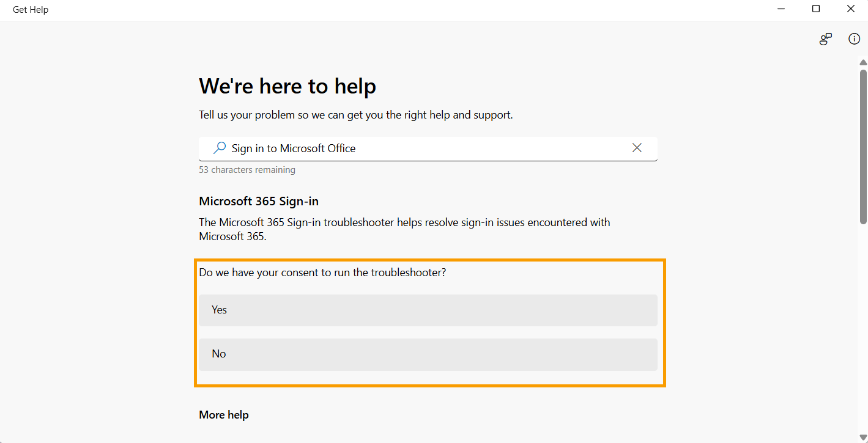
Task: Open the info icon in top right
Action: (x=854, y=39)
